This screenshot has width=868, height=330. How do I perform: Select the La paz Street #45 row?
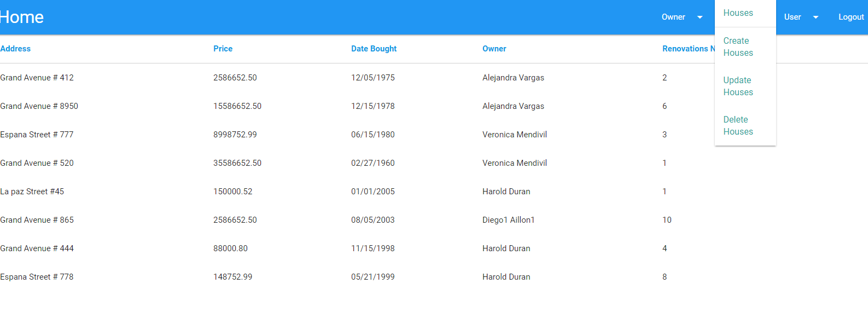coord(434,192)
